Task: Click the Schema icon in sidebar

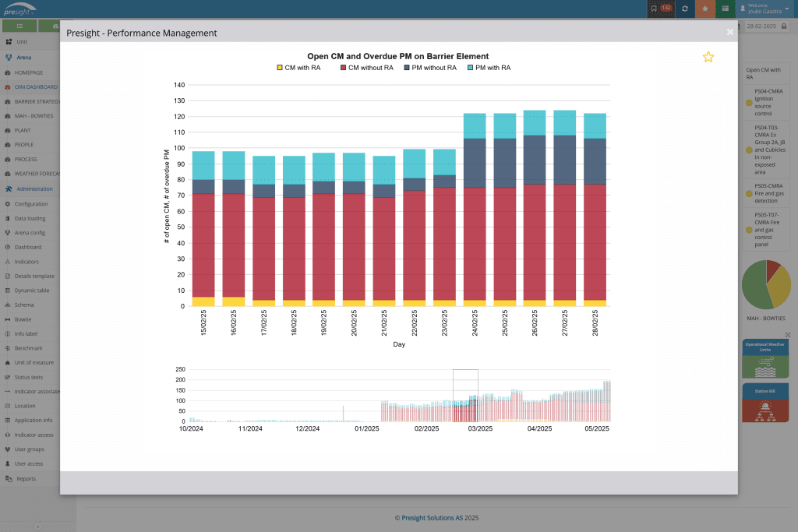Action: tap(8, 305)
